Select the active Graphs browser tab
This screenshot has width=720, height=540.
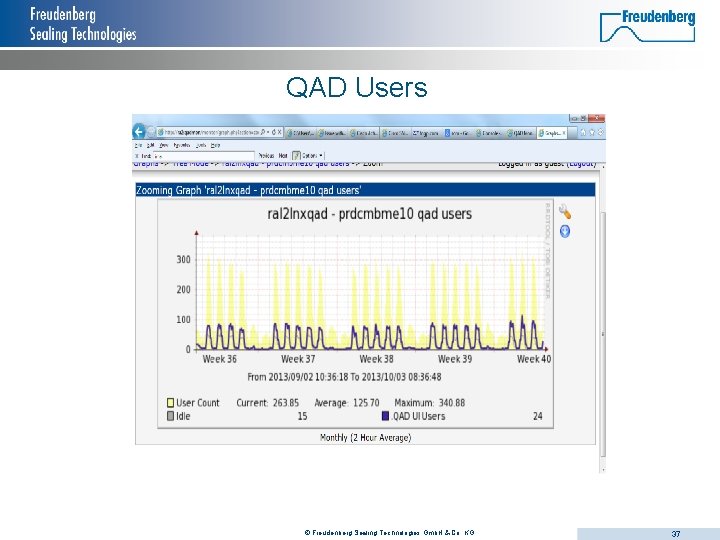pos(550,133)
